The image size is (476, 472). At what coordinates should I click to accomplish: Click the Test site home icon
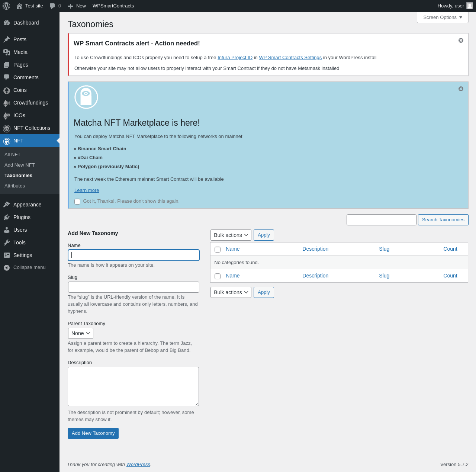click(x=19, y=6)
